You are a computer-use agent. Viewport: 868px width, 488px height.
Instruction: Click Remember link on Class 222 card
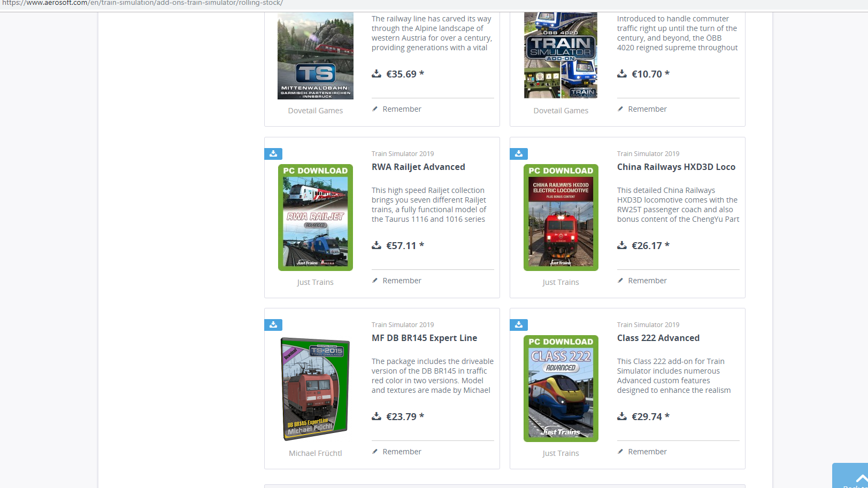(x=647, y=452)
